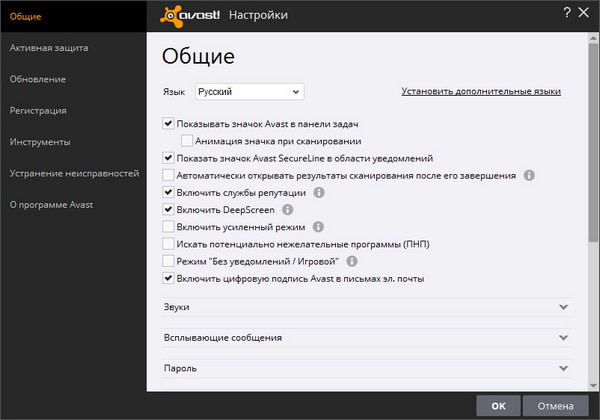Viewport: 600px width, 420px height.
Task: Uncheck цифровую подпись Avast в письмах
Action: coord(168,278)
